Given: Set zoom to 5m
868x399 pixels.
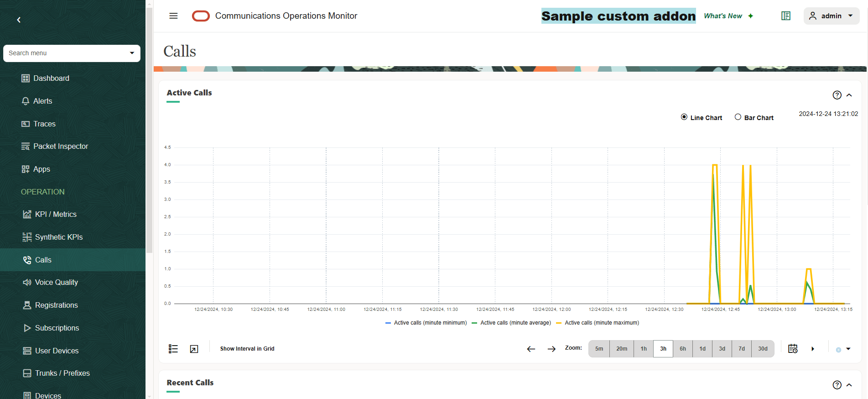Looking at the screenshot, I should click(x=599, y=349).
